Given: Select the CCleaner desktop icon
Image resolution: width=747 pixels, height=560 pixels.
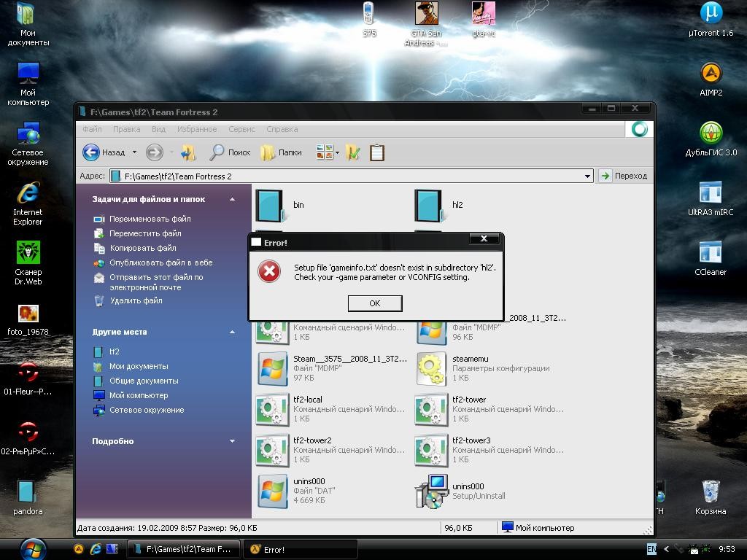Looking at the screenshot, I should (711, 252).
